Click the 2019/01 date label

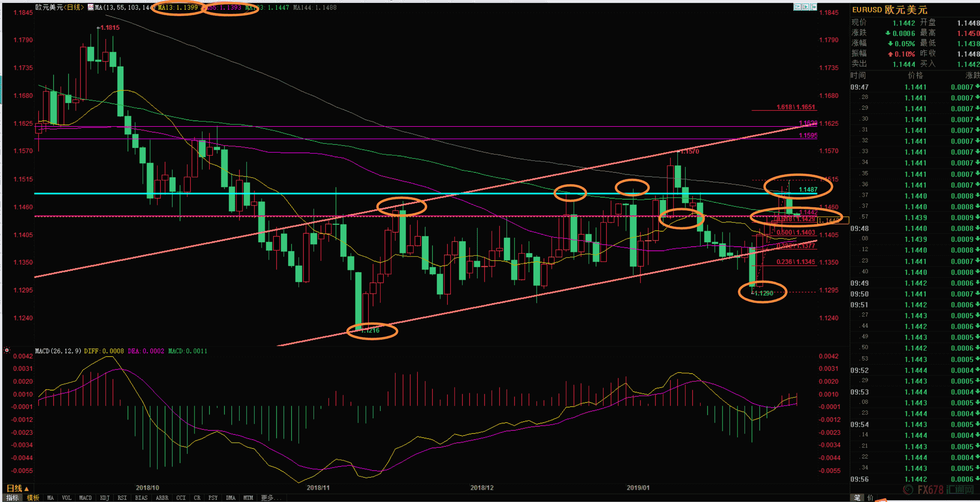(638, 488)
